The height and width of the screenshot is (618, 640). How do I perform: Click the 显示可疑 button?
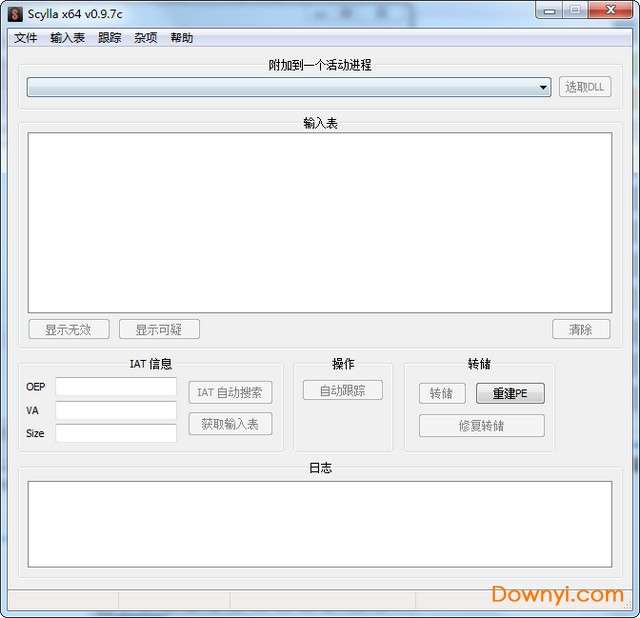click(159, 329)
